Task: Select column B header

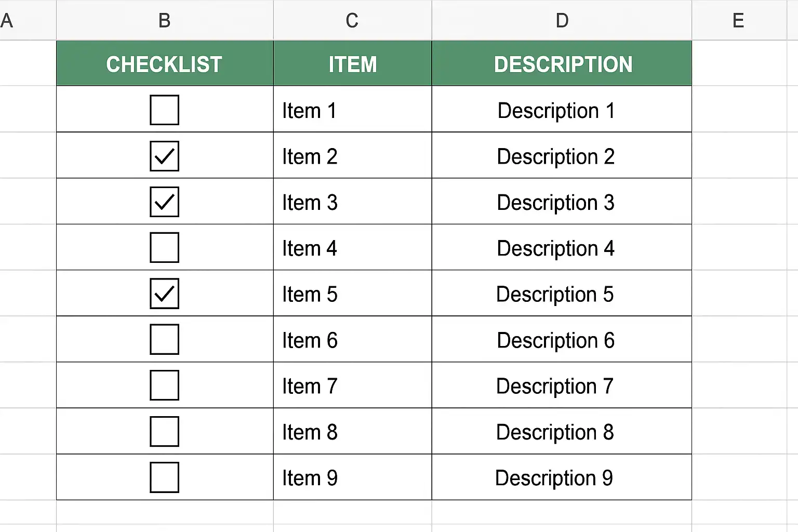Action: (164, 20)
